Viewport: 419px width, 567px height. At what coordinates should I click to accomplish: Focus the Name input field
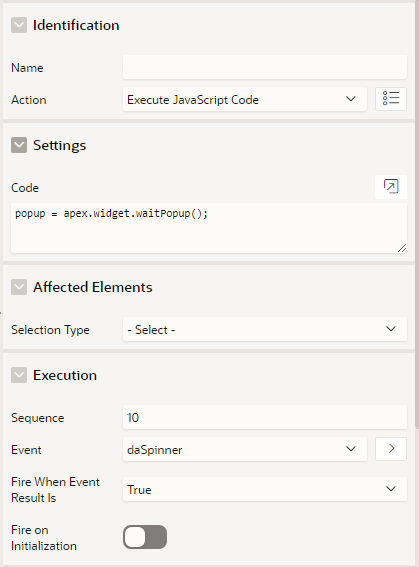pyautogui.click(x=265, y=67)
